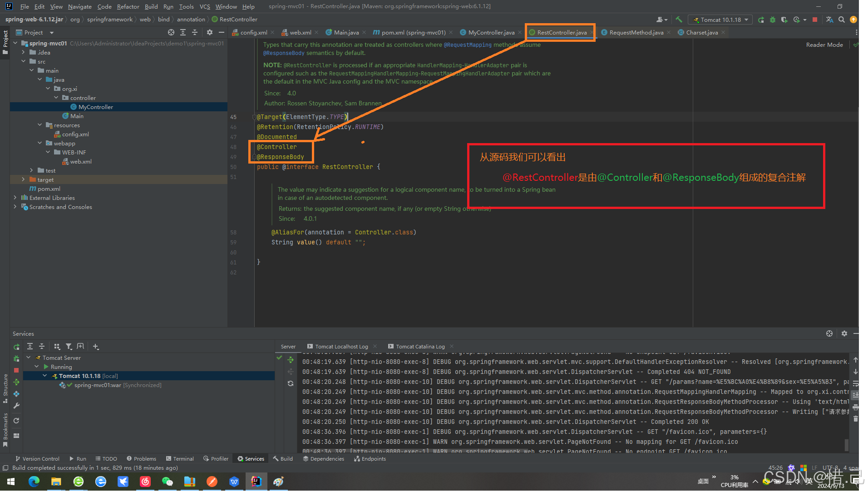
Task: Open Search Everywhere magnifier icon
Action: point(842,20)
